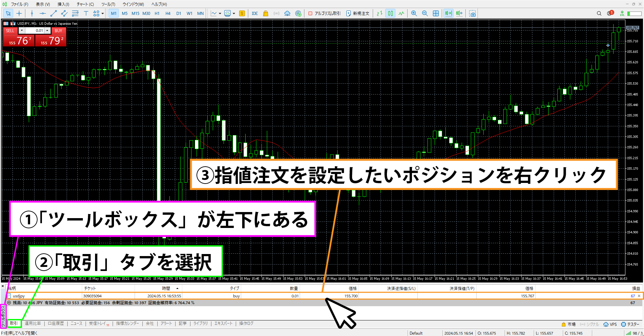644x336 pixels.
Task: Click the signals broadcast icon
Action: (x=276, y=14)
